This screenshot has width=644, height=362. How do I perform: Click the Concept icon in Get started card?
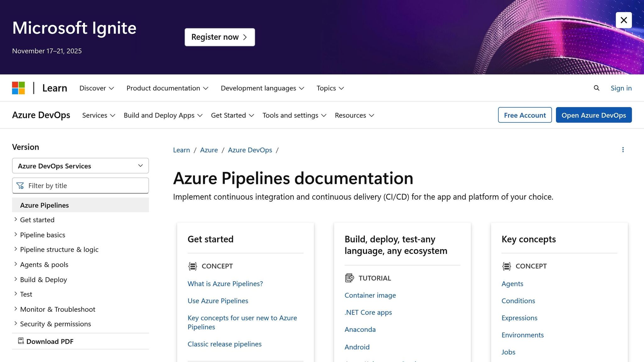point(193,266)
